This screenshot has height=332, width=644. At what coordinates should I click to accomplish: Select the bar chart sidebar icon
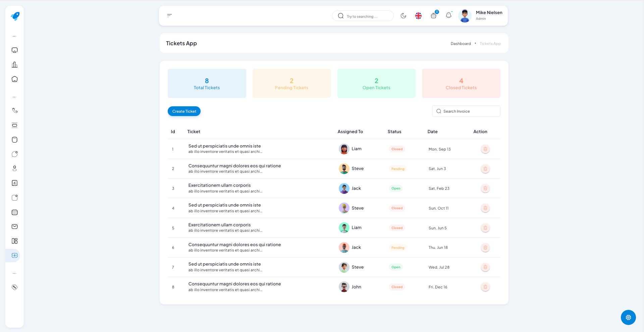(14, 64)
